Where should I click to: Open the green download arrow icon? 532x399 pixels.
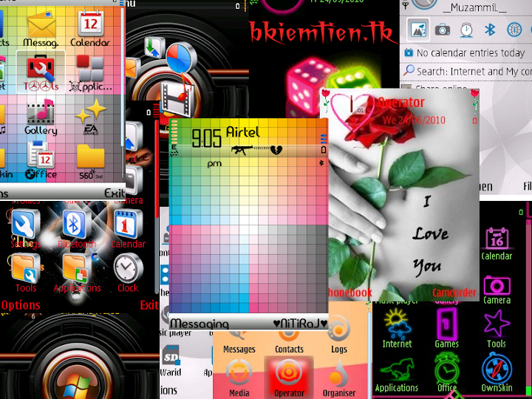pyautogui.click(x=154, y=48)
